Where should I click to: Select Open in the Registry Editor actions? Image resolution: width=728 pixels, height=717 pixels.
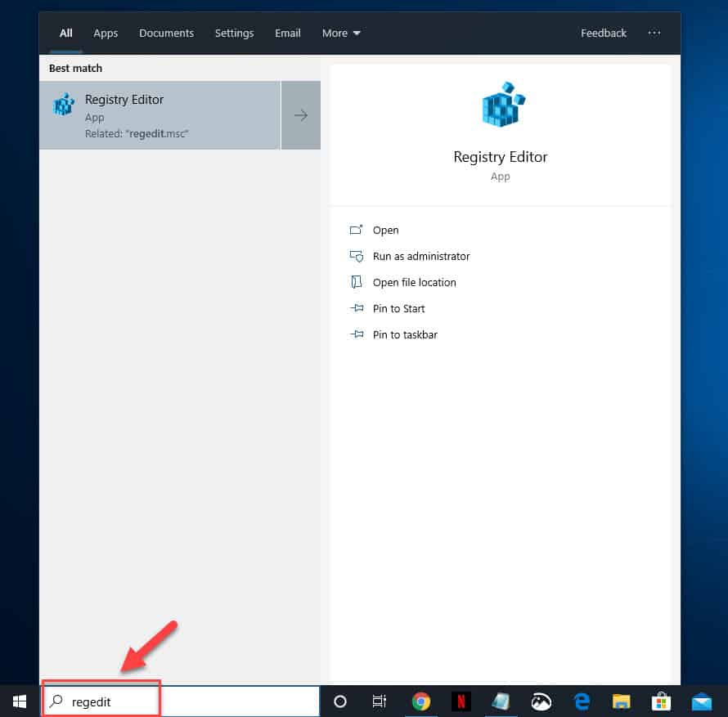pos(385,231)
